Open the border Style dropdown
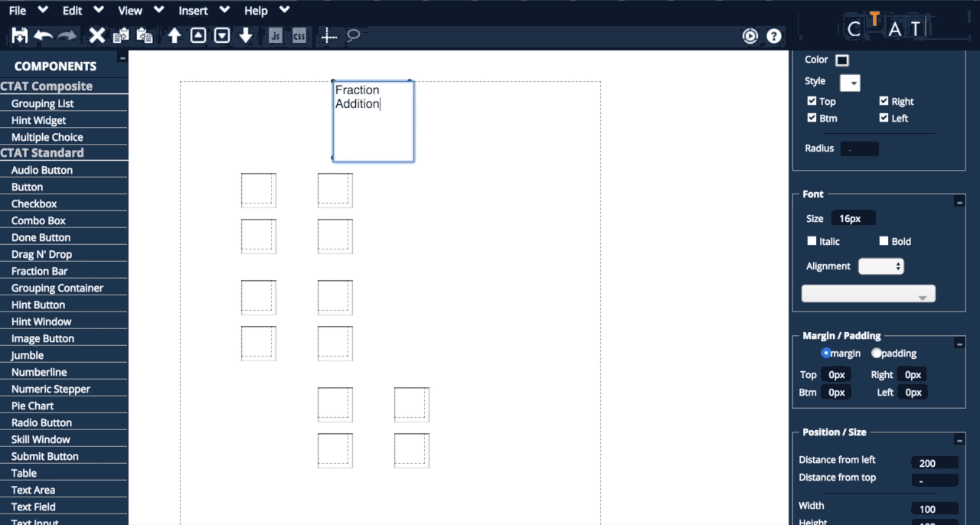The height and width of the screenshot is (525, 980). coord(850,82)
